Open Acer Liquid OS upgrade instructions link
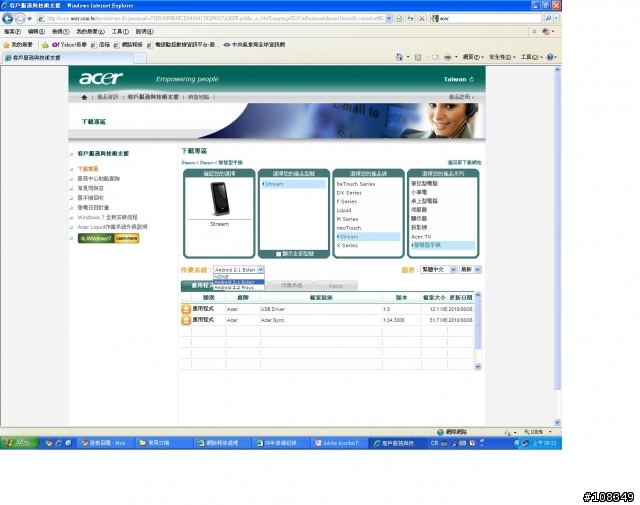640x505 pixels. 112,227
